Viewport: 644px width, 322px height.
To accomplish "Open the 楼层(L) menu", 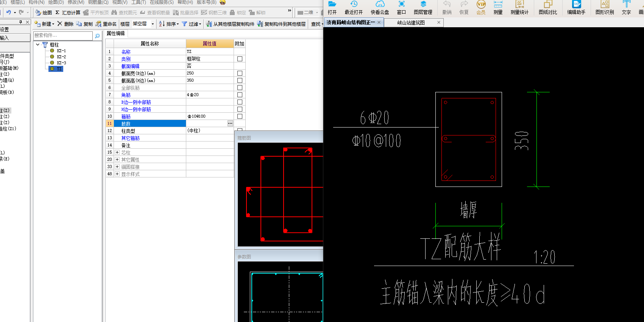I will click(x=17, y=2).
